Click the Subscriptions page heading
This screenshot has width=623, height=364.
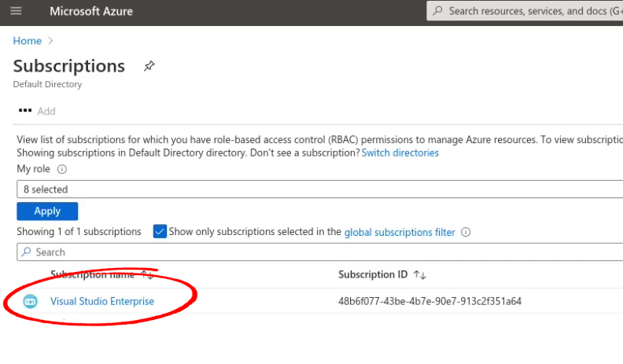coord(68,66)
